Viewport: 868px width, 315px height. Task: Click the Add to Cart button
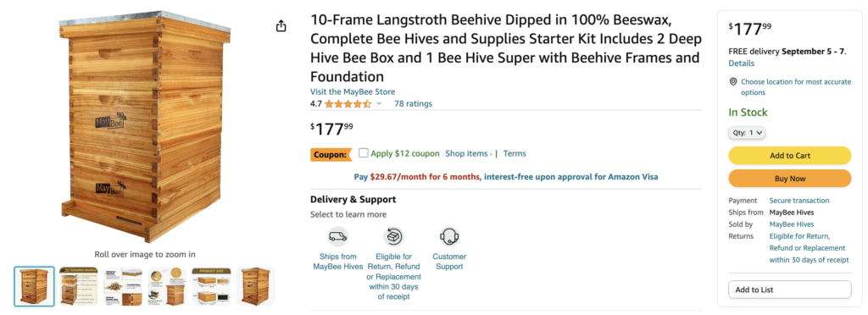click(789, 156)
